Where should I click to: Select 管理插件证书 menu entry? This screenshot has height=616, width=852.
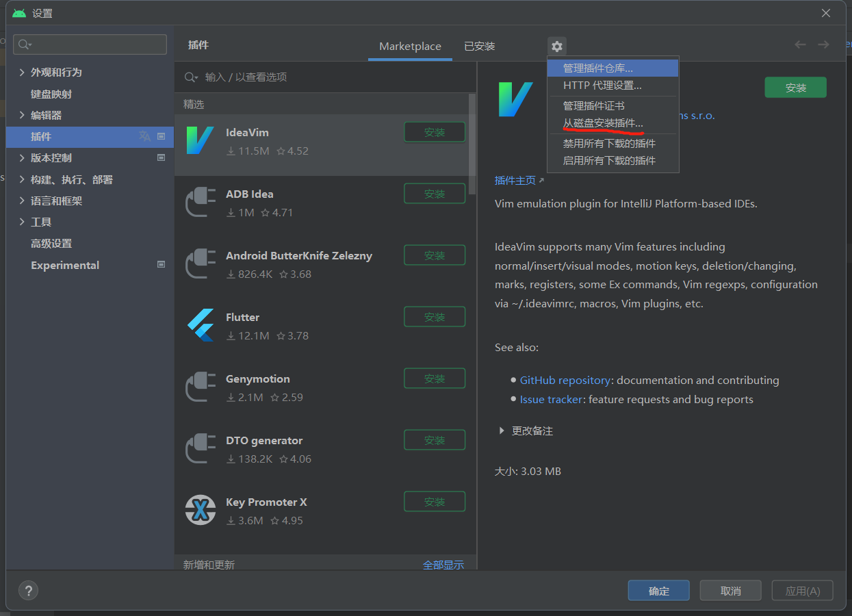pos(613,105)
